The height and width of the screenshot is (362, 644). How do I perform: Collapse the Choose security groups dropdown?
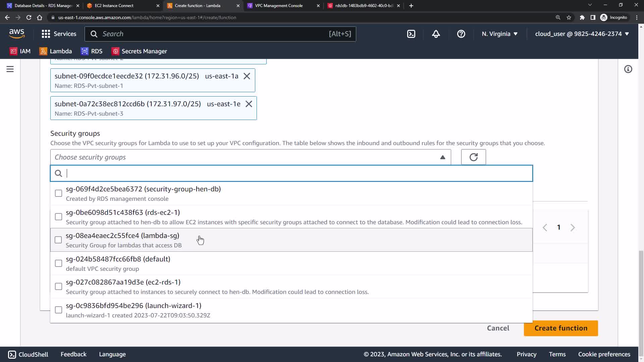(442, 157)
